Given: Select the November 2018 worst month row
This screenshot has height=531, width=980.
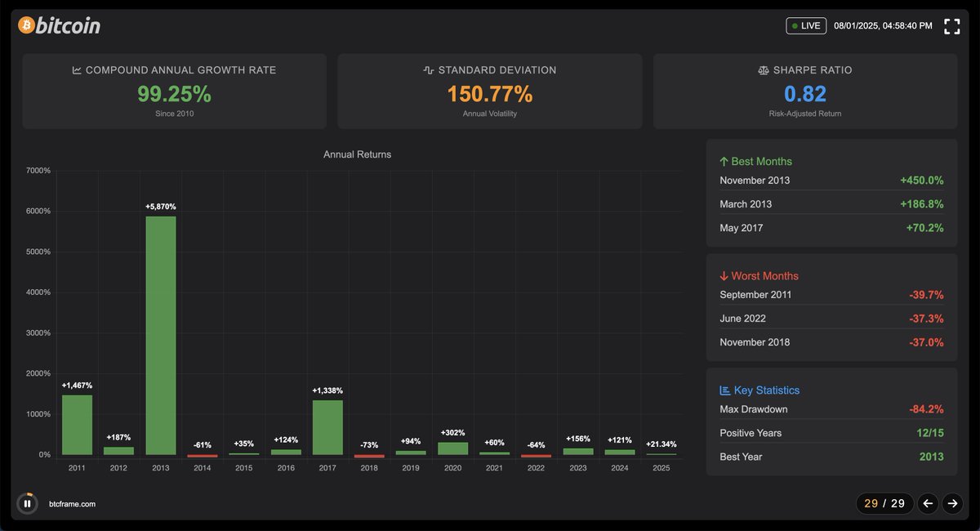Looking at the screenshot, I should coord(831,341).
